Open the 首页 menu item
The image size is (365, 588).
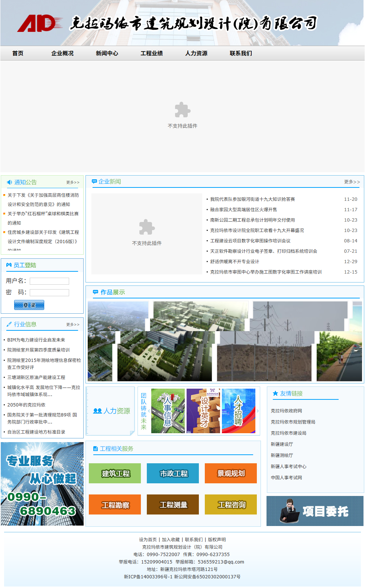pos(18,53)
